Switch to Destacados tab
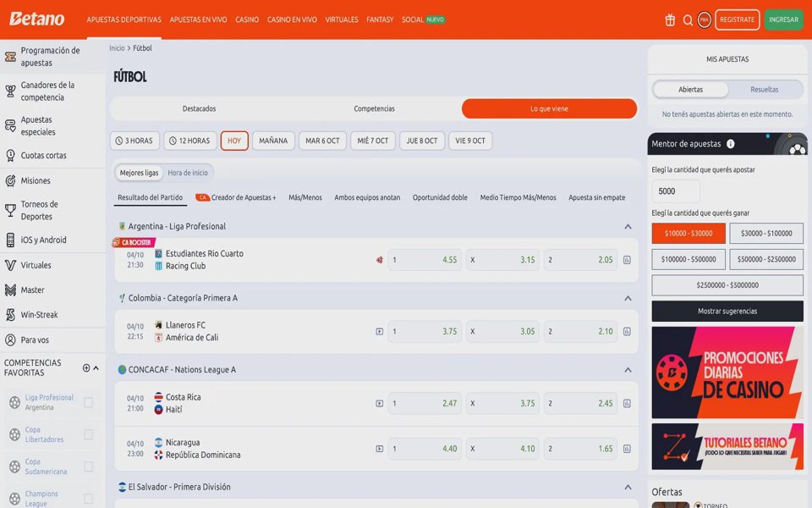This screenshot has height=508, width=812. point(199,109)
